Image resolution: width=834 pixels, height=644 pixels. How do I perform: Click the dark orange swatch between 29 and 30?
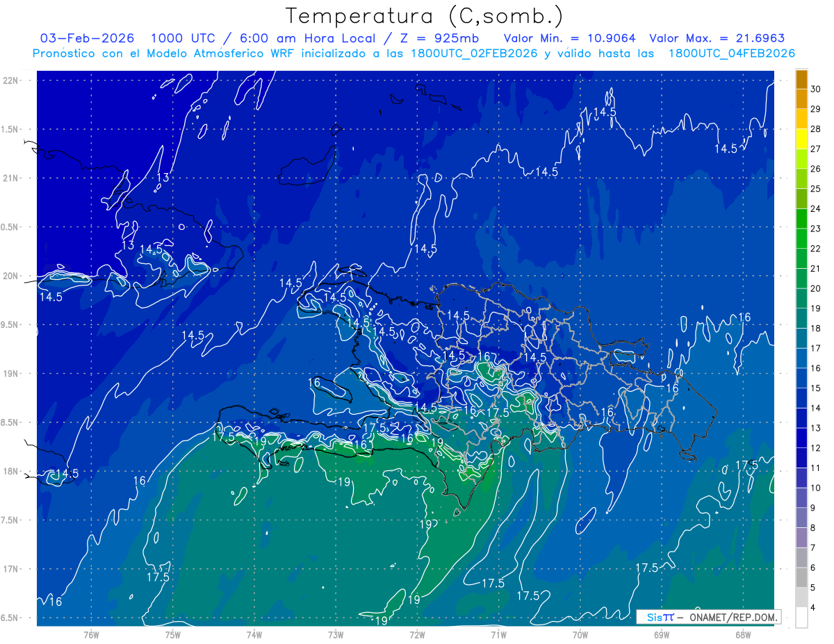802,99
